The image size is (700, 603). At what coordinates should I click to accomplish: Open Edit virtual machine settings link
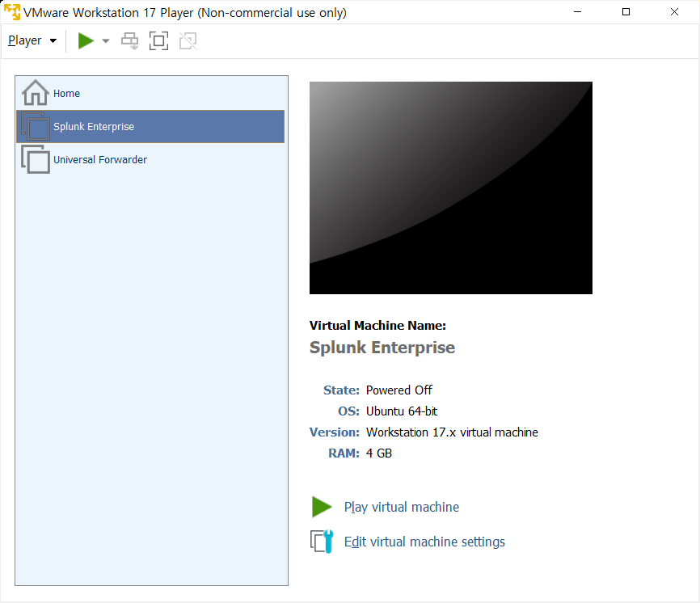[424, 542]
